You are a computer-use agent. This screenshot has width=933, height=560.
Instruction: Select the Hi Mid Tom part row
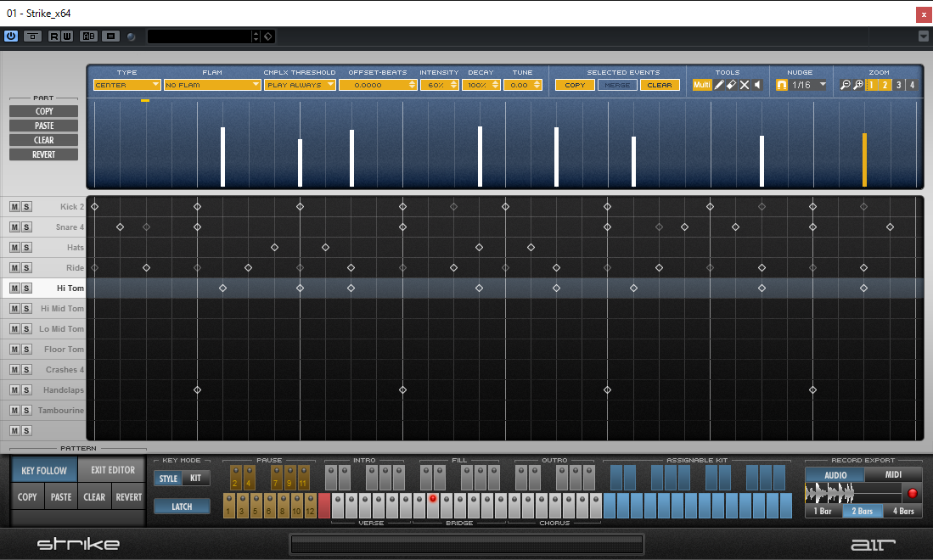[42, 309]
